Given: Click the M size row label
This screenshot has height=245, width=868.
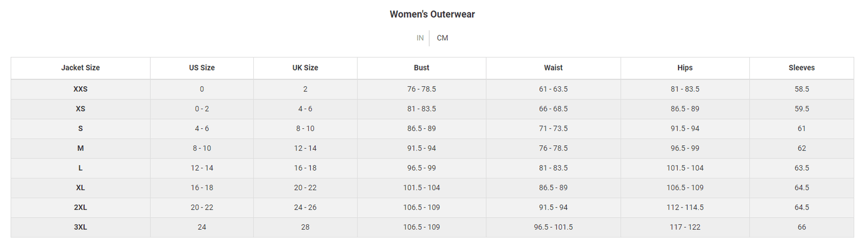Looking at the screenshot, I should 80,148.
